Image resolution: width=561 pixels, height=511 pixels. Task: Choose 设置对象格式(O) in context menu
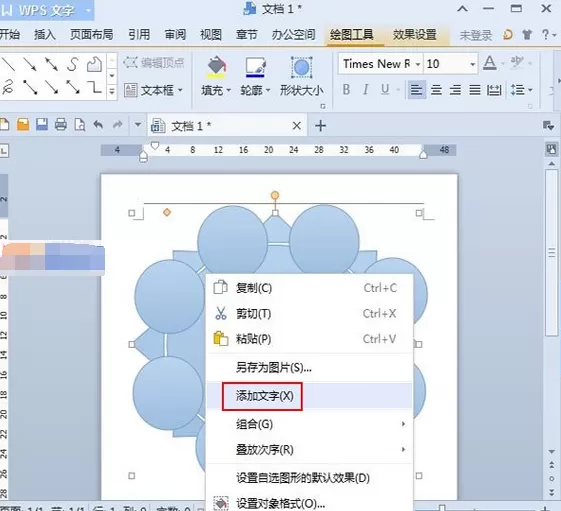coord(310,503)
